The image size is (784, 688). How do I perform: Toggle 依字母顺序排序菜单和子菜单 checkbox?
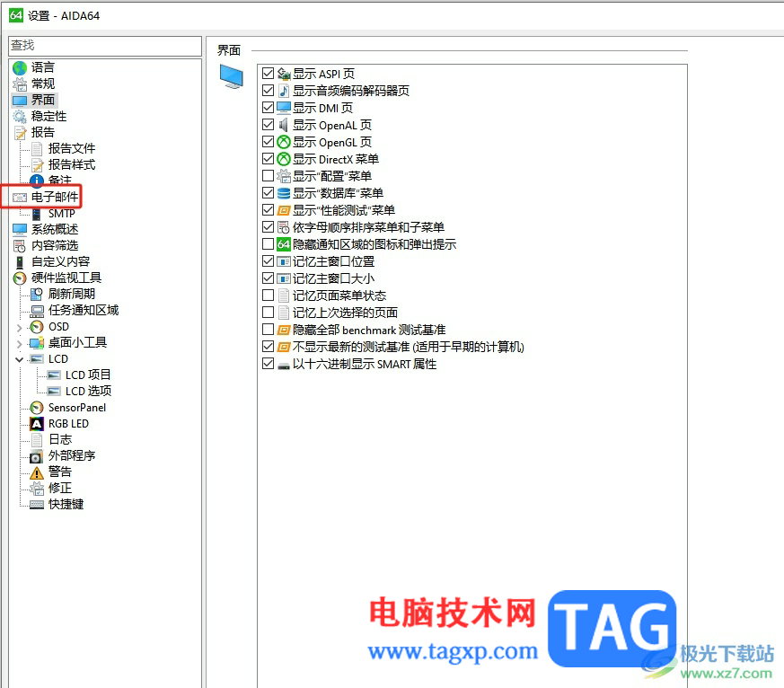(x=268, y=227)
